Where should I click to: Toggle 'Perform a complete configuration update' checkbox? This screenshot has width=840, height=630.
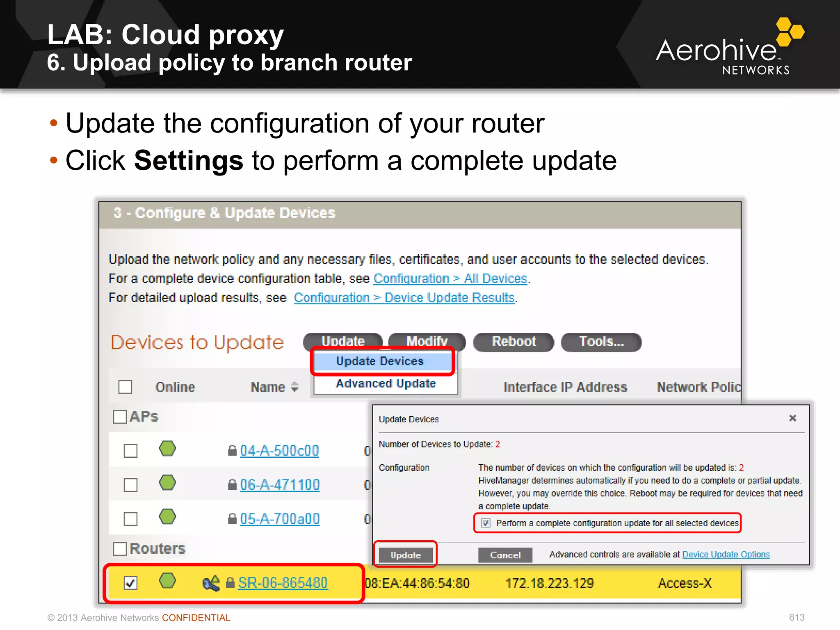(486, 523)
